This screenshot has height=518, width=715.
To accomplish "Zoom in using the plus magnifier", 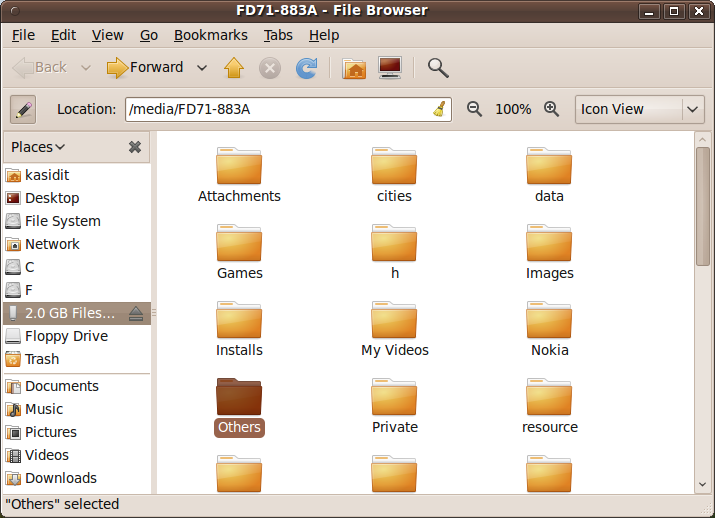I will pos(551,109).
